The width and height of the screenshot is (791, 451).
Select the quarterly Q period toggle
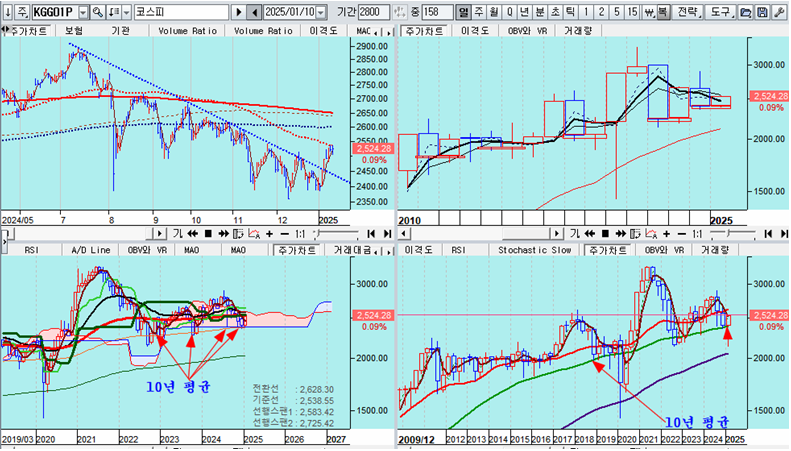point(510,12)
